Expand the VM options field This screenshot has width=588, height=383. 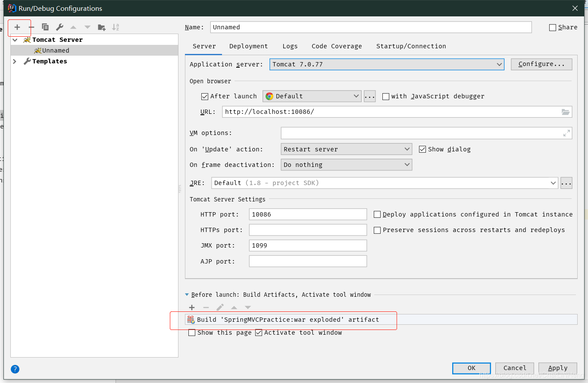tap(566, 133)
